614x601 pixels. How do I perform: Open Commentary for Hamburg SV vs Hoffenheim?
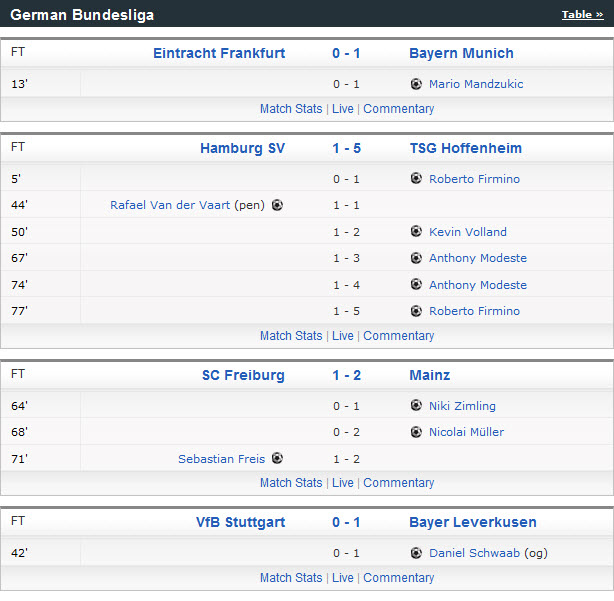[398, 335]
